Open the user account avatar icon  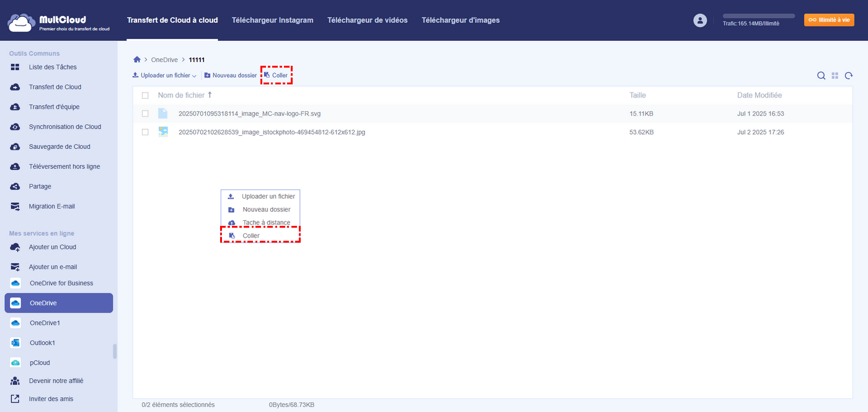click(700, 20)
